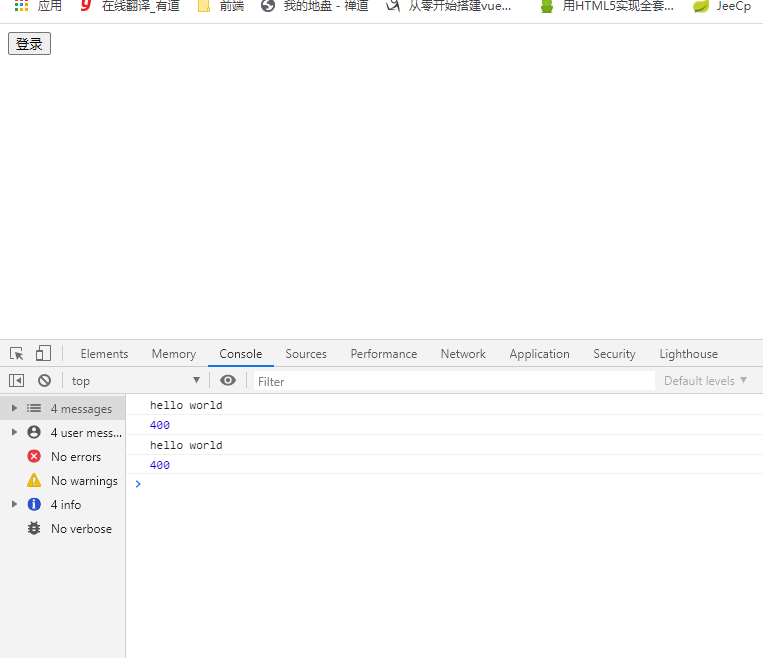Switch to the Sources tab
The width and height of the screenshot is (763, 658).
click(x=306, y=354)
